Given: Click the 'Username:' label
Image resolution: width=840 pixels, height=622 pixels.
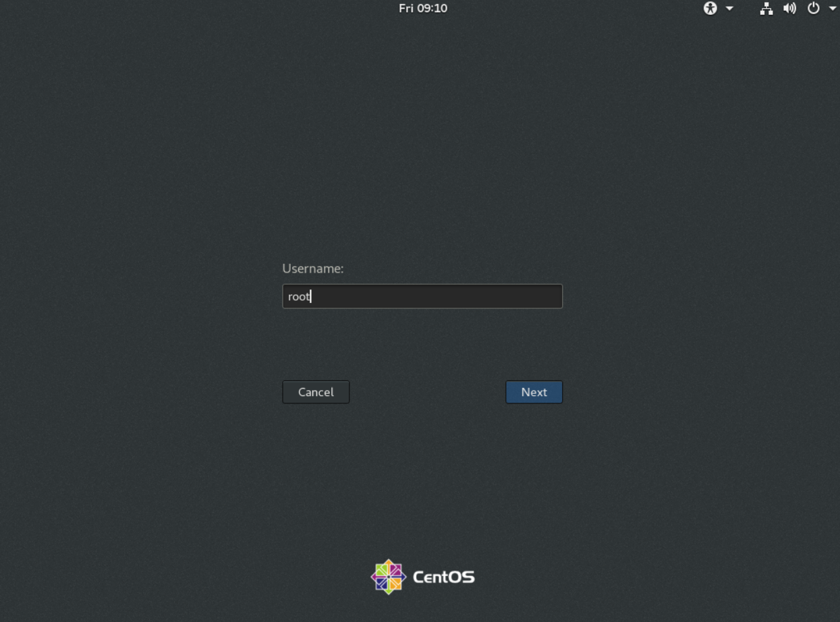Looking at the screenshot, I should tap(313, 268).
